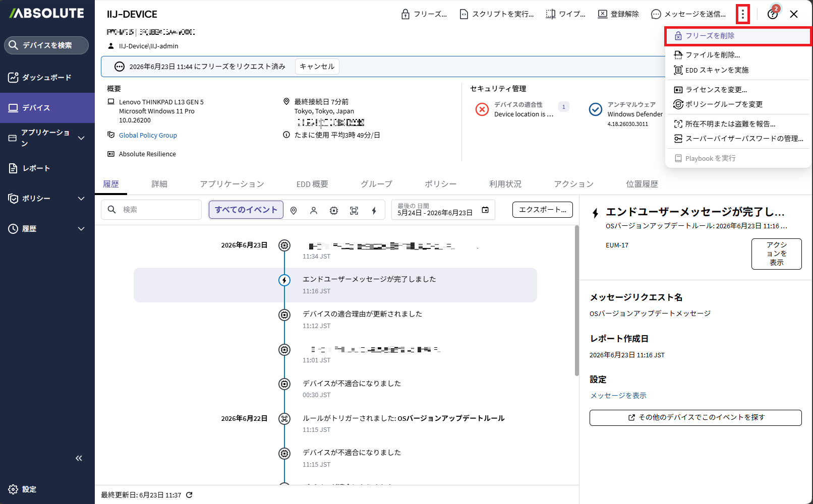The width and height of the screenshot is (813, 504).
Task: Open 設定 settings in sidebar
Action: [23, 489]
